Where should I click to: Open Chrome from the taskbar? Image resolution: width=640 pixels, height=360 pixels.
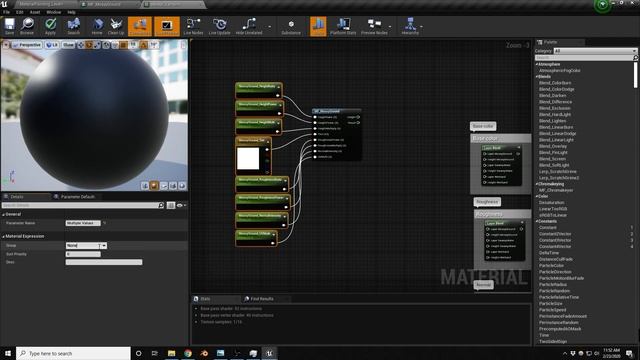tap(188, 353)
